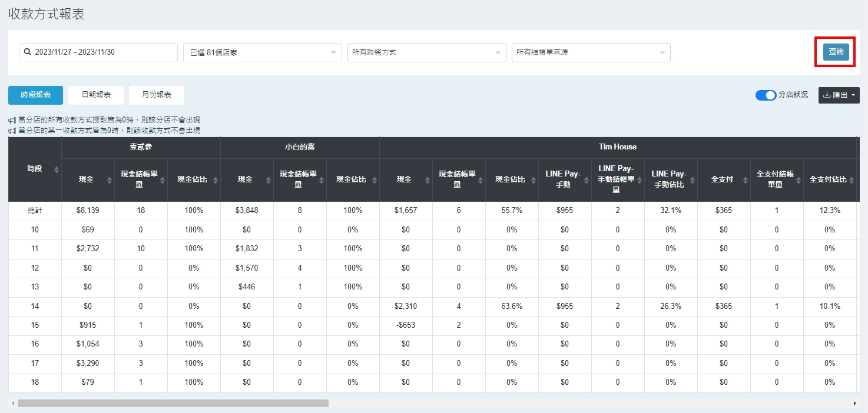This screenshot has width=868, height=413.
Task: Sort by the 時段 column sort icon
Action: click(x=57, y=169)
